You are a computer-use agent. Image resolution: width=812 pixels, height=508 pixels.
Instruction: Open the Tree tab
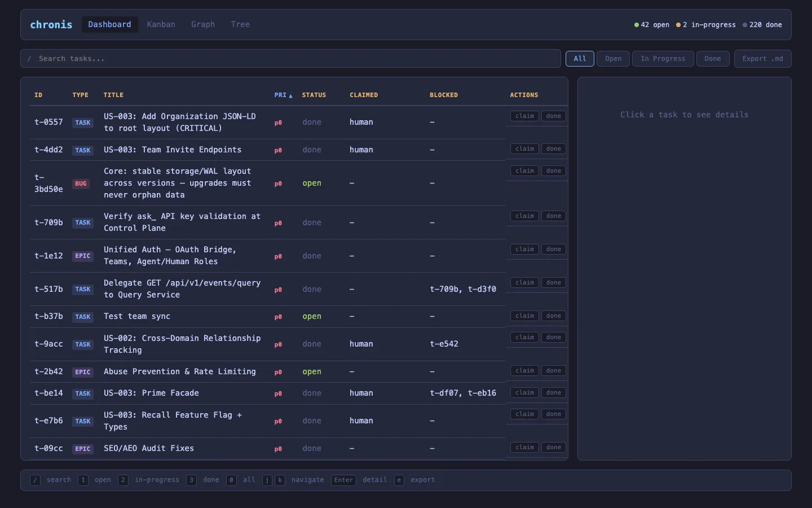pyautogui.click(x=240, y=24)
